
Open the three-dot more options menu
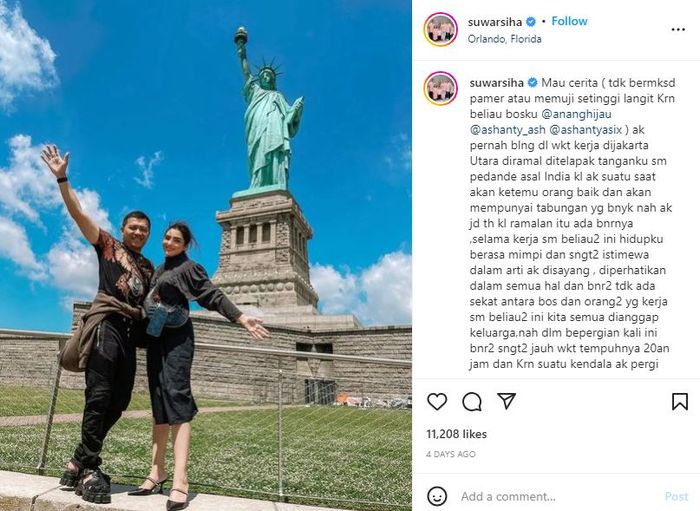coord(678,30)
